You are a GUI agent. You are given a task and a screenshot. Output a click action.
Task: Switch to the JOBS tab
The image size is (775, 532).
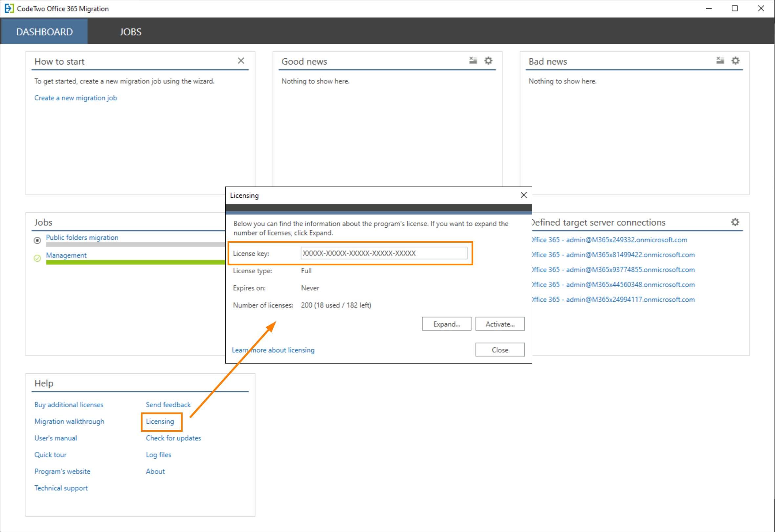(x=130, y=32)
